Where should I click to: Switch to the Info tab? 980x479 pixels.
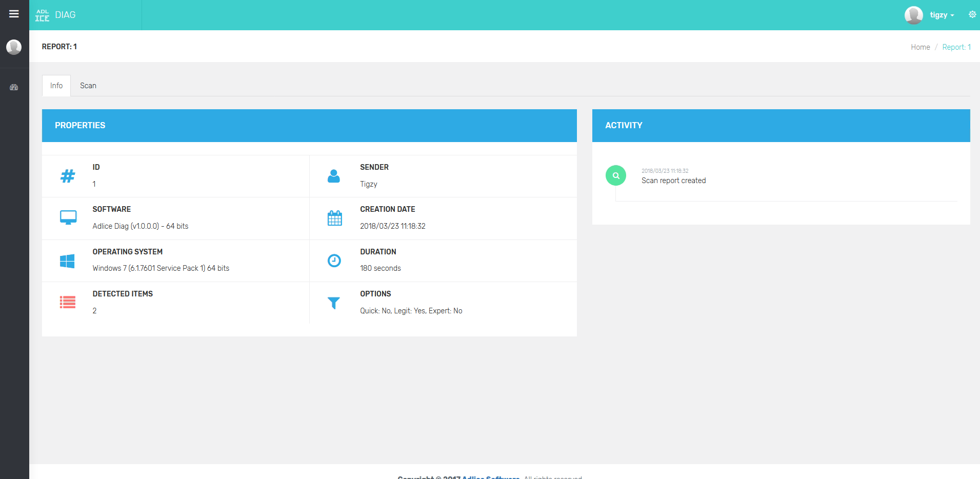coord(56,86)
